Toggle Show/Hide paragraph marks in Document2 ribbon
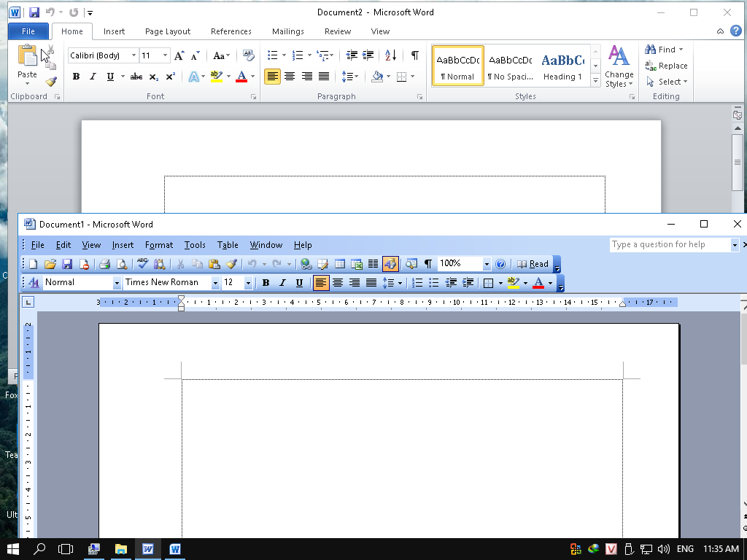The width and height of the screenshot is (747, 560). (x=415, y=55)
